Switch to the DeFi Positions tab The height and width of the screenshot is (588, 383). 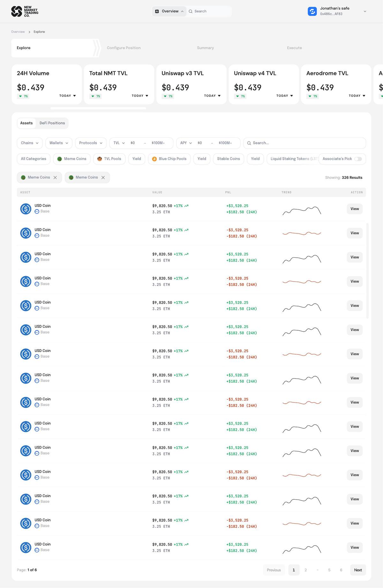[52, 123]
